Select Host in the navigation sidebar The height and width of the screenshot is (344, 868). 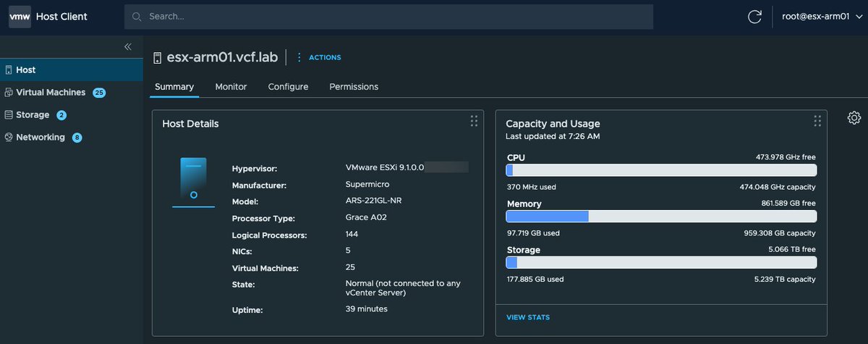(x=71, y=70)
